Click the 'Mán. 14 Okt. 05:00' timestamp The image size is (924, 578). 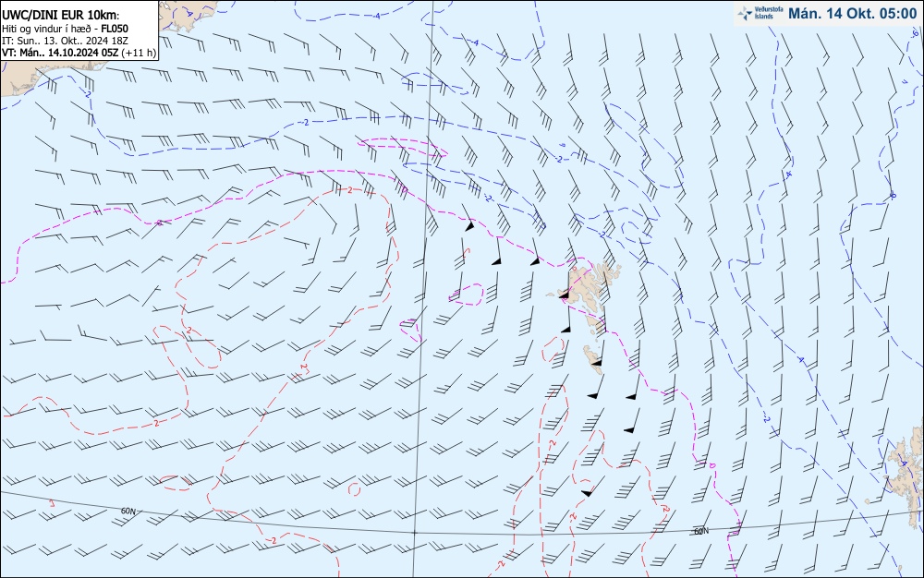(x=853, y=14)
